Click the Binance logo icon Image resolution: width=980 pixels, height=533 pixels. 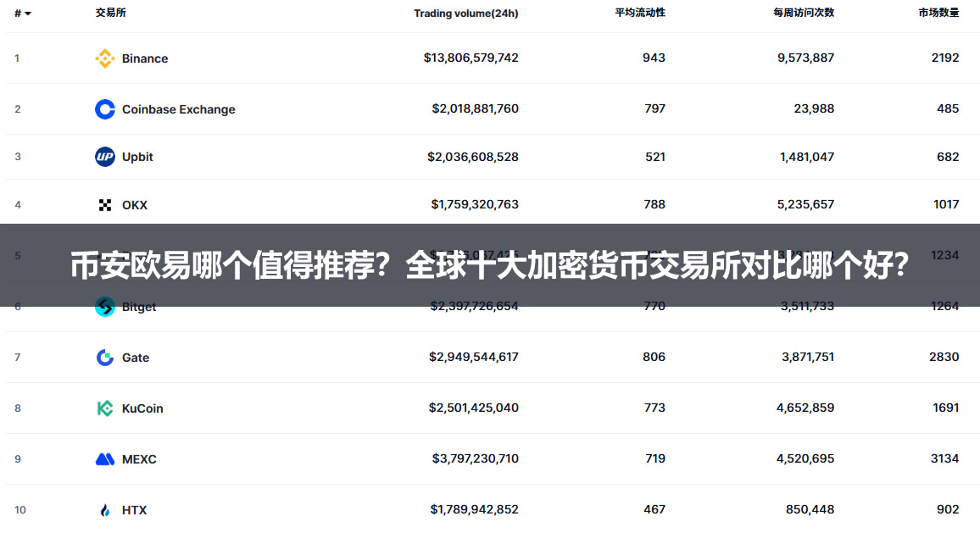(105, 58)
